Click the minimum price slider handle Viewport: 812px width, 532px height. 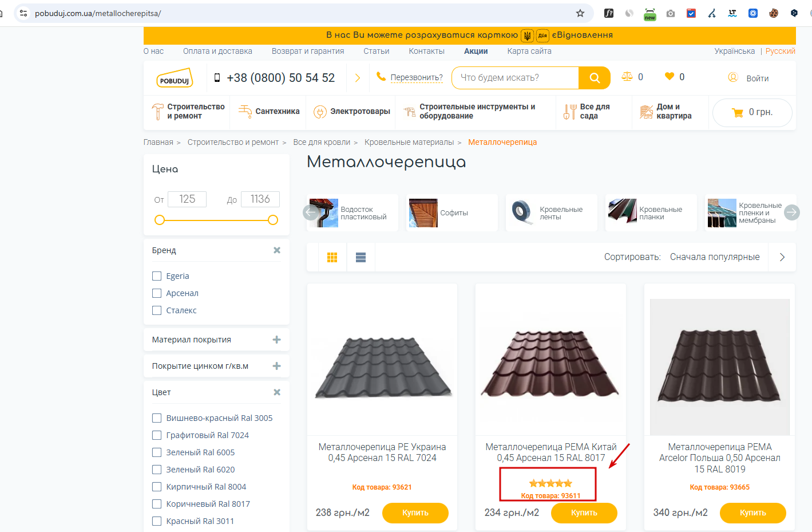pos(160,220)
